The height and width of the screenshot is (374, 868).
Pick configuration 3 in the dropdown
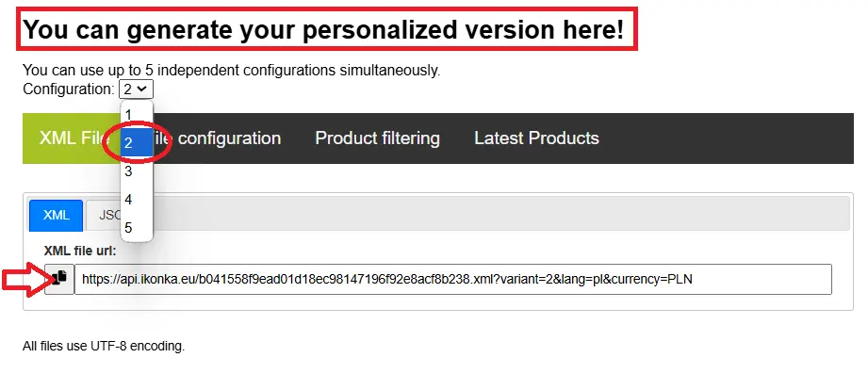(x=136, y=171)
